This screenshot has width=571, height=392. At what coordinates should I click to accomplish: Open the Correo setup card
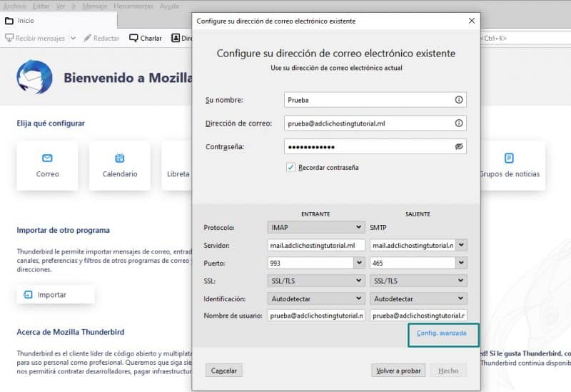[47, 166]
